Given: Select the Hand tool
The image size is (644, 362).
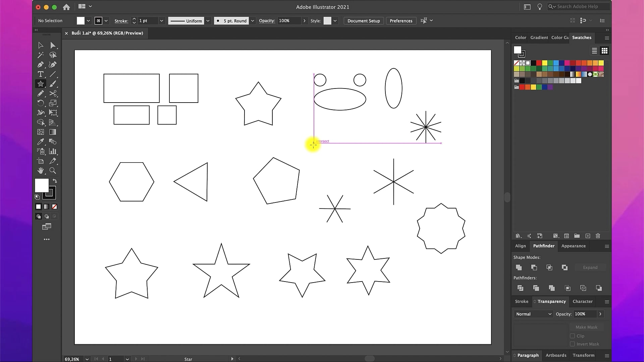Looking at the screenshot, I should 41,171.
